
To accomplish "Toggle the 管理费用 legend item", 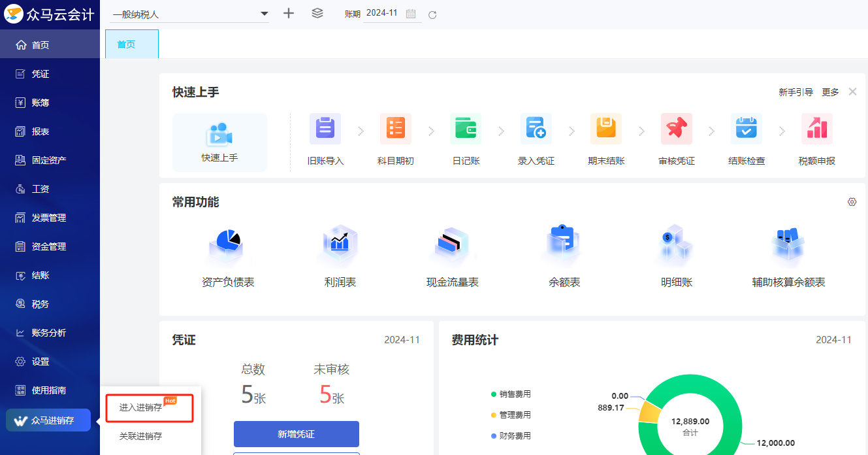I will click(511, 415).
